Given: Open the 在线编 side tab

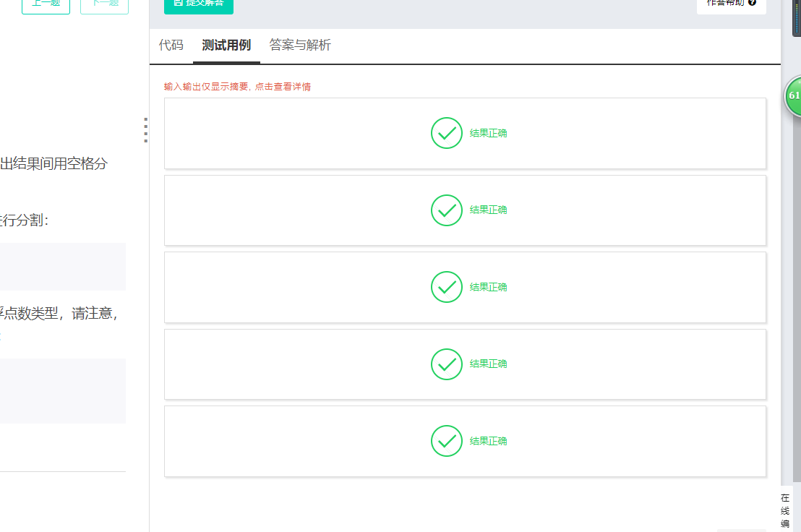Looking at the screenshot, I should click(x=785, y=510).
